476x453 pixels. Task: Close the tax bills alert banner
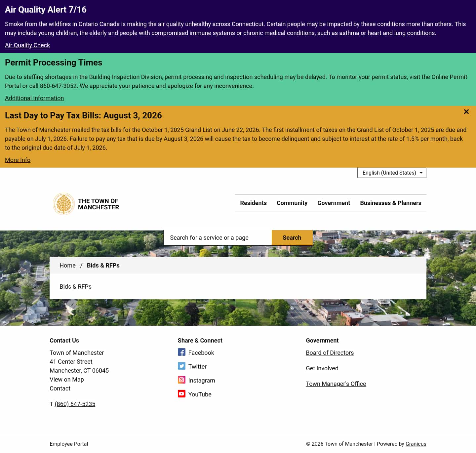[466, 112]
